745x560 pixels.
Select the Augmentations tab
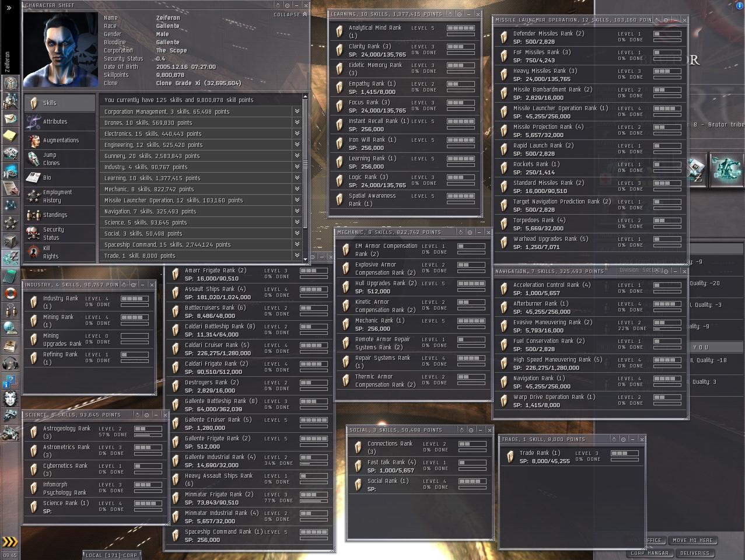pyautogui.click(x=60, y=140)
